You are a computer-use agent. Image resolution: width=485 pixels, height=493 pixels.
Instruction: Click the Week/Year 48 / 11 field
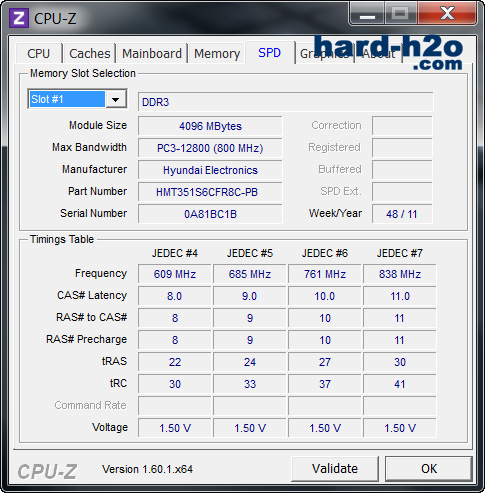pyautogui.click(x=402, y=214)
